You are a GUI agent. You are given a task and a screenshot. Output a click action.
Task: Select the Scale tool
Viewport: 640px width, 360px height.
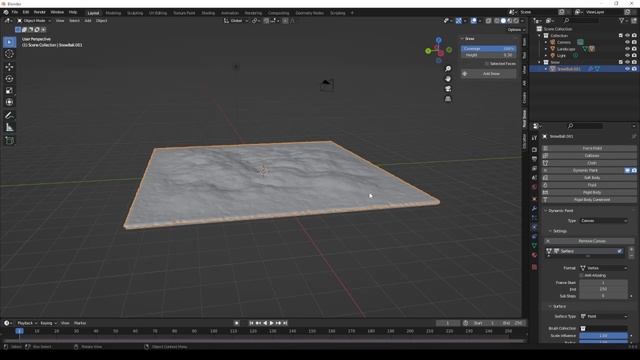coord(9,90)
